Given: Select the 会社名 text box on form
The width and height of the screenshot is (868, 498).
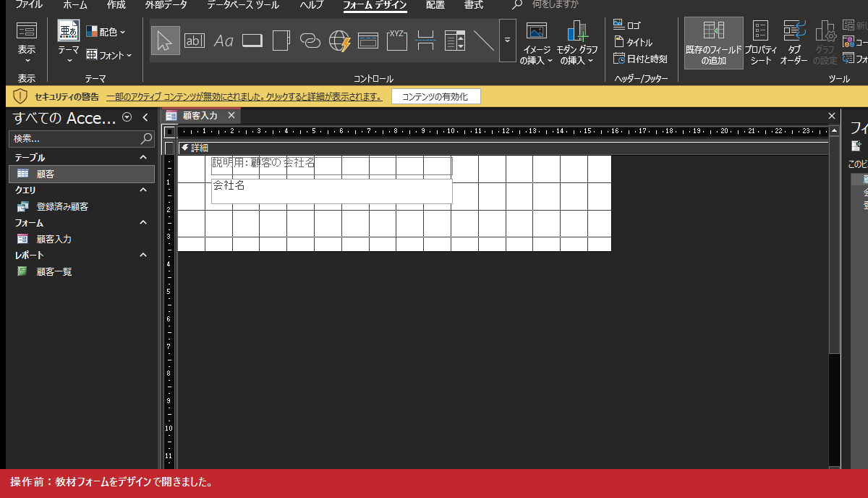Looking at the screenshot, I should (x=332, y=191).
